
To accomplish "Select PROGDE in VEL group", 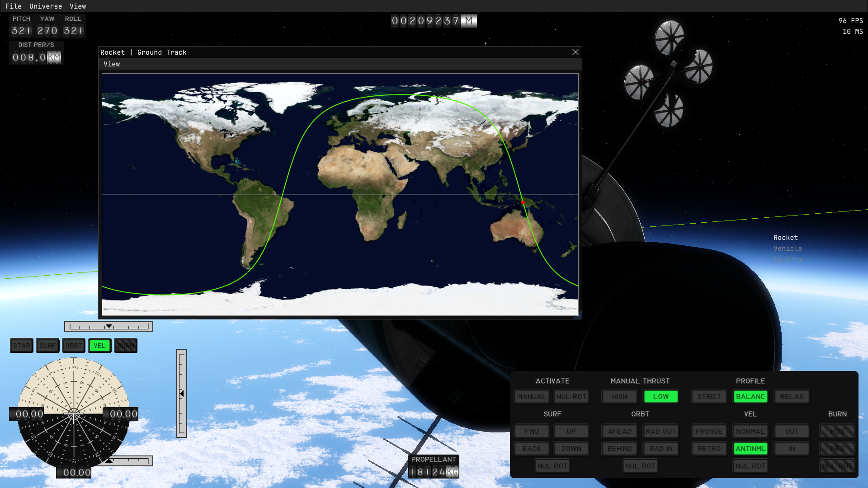I will coord(709,432).
